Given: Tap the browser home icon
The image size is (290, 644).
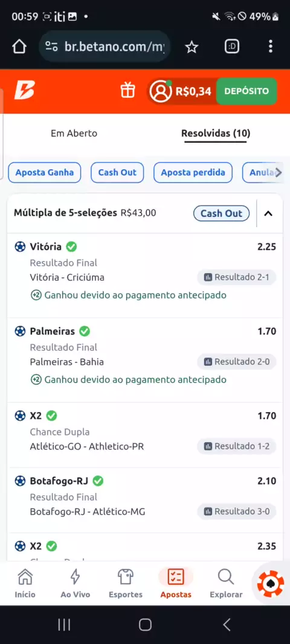Looking at the screenshot, I should [19, 47].
